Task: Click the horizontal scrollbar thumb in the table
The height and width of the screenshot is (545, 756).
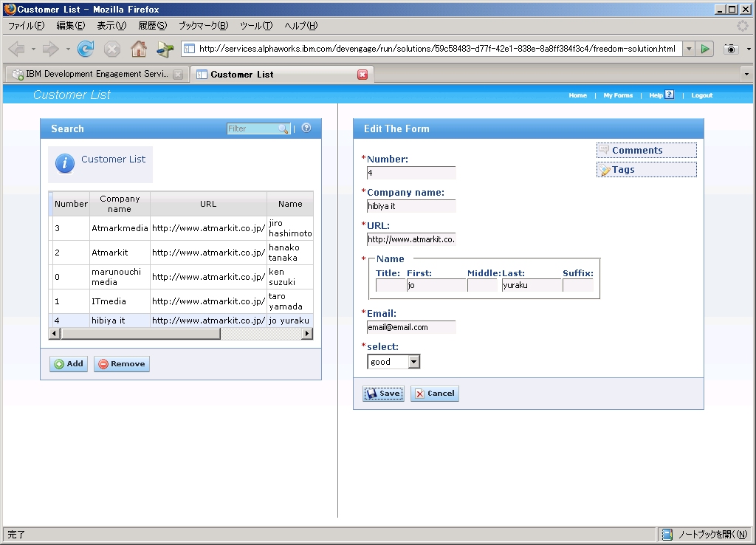Action: point(140,333)
